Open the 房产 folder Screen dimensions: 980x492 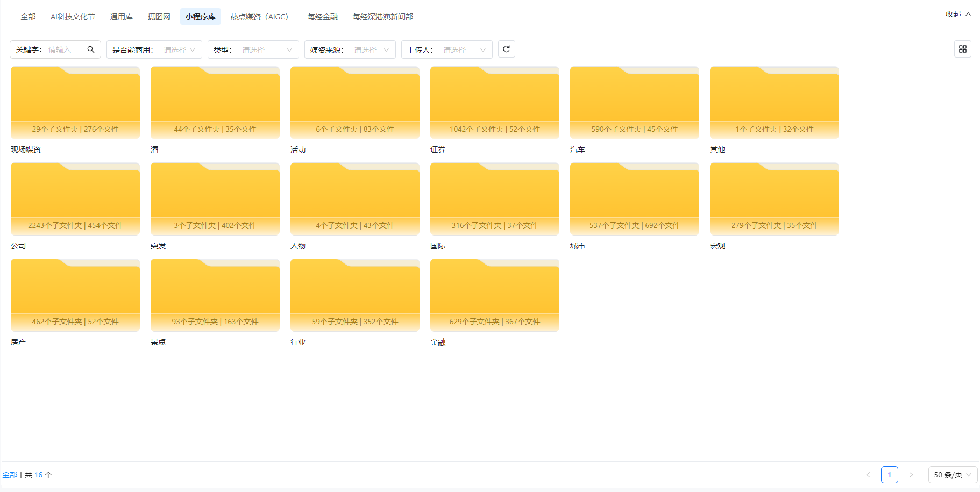click(x=75, y=295)
